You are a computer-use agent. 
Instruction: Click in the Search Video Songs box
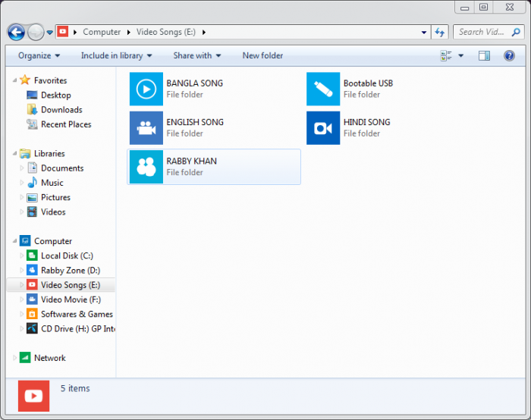click(x=482, y=32)
